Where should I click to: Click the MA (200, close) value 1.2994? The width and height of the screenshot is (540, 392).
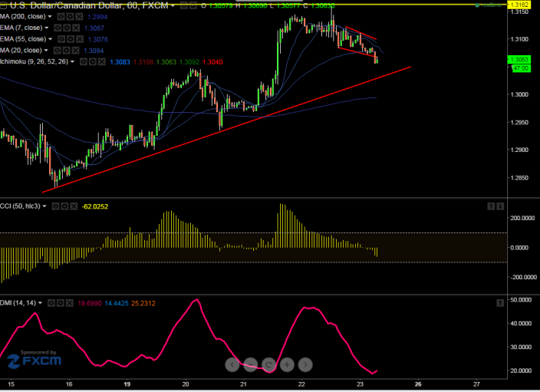97,17
